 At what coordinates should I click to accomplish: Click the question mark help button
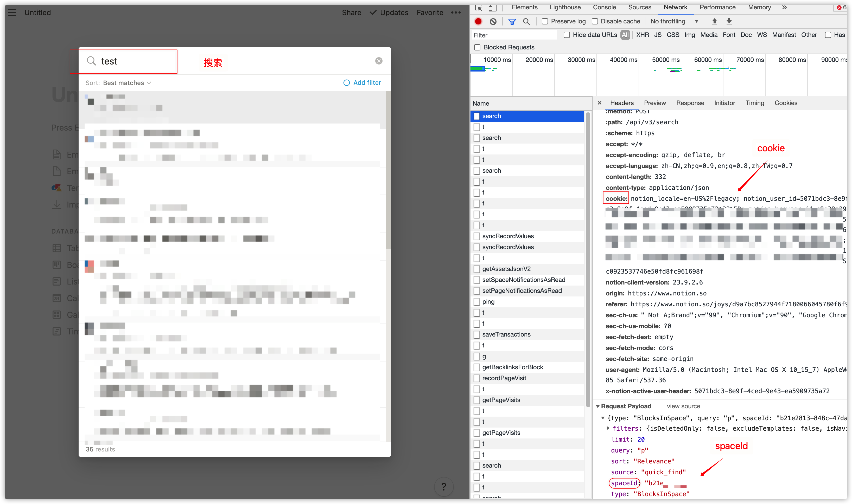point(443,487)
